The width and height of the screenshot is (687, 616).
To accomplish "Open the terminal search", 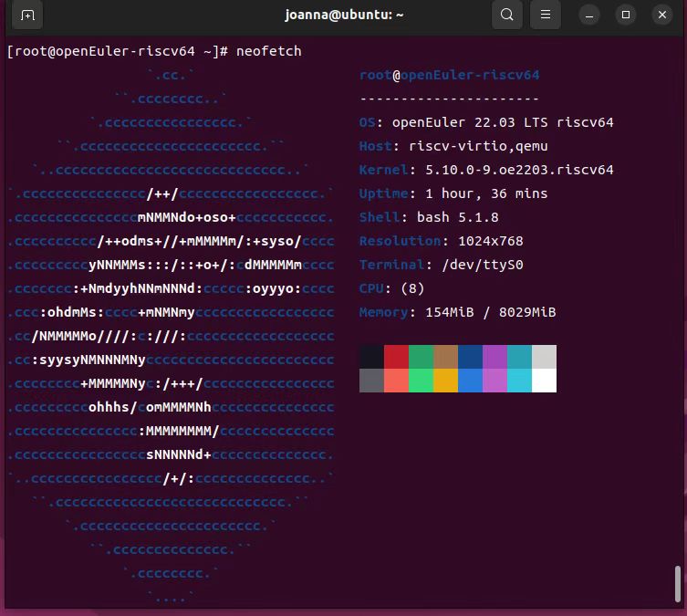I will pyautogui.click(x=507, y=15).
